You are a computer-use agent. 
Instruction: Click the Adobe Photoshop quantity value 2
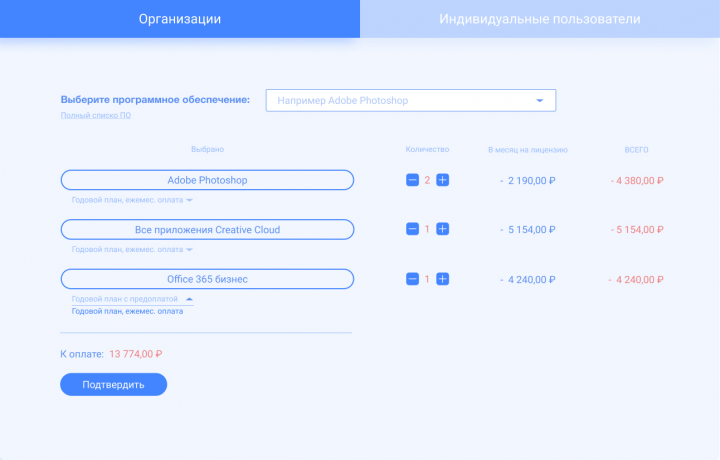(427, 180)
